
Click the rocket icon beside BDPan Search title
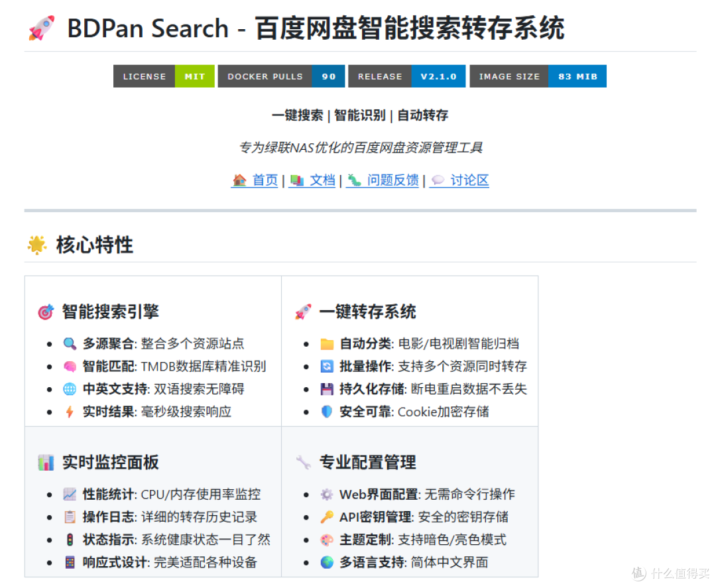[x=41, y=29]
